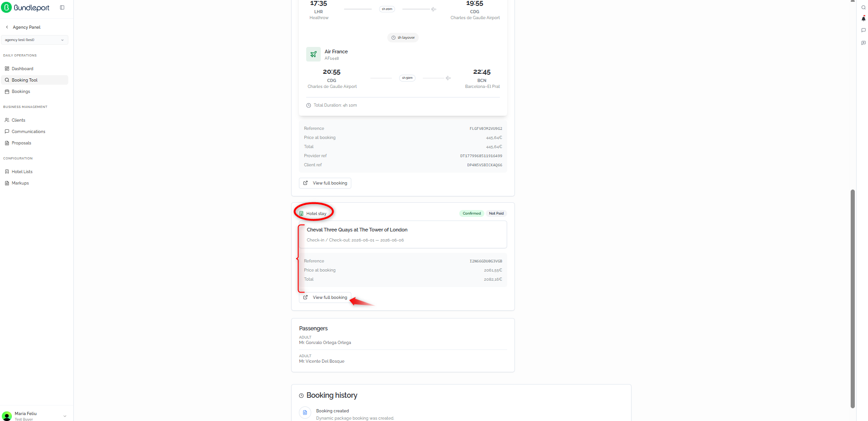Open notifications bell
Viewport: 868px width, 421px height.
[863, 19]
